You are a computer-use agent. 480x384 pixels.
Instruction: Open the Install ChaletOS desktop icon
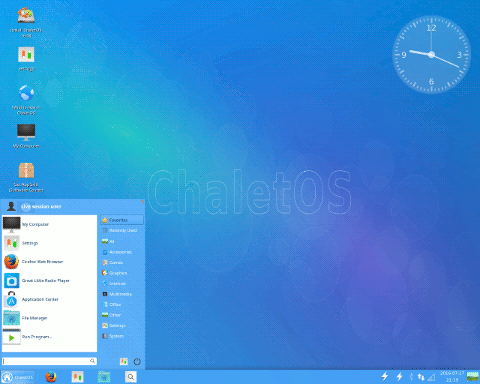[26, 22]
